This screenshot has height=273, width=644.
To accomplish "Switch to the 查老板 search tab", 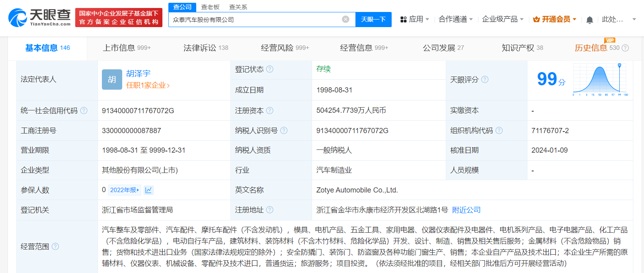I will (210, 7).
